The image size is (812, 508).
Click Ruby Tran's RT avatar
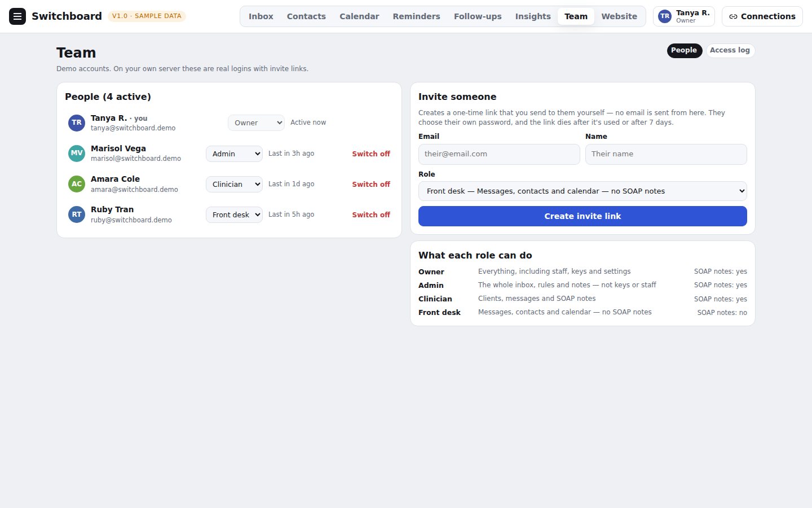(77, 214)
